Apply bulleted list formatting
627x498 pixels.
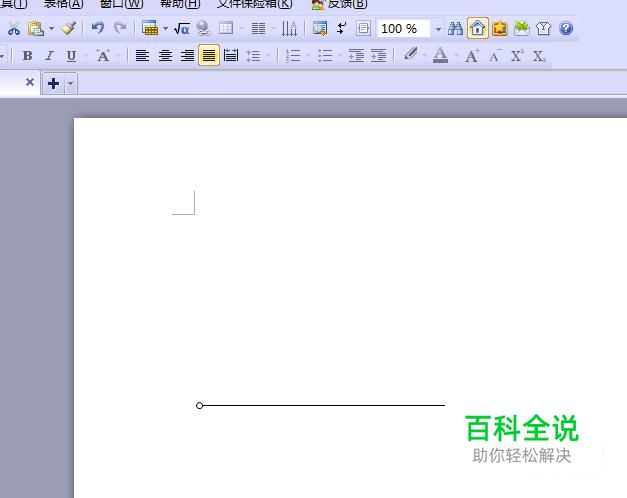pyautogui.click(x=325, y=56)
